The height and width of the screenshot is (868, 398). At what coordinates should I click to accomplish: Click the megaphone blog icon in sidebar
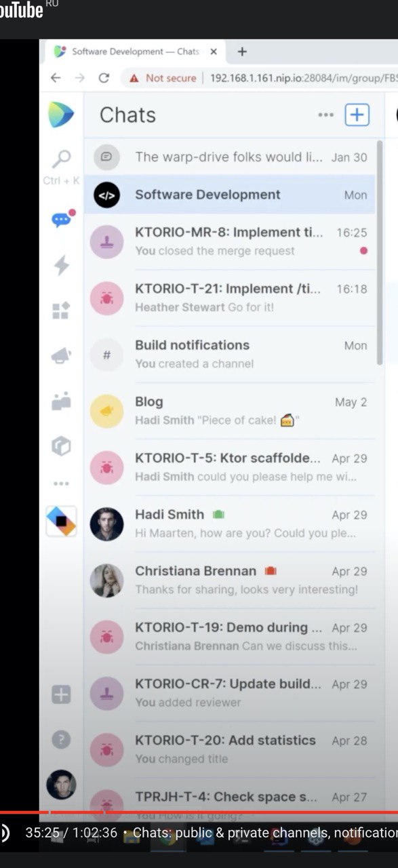pos(61,355)
